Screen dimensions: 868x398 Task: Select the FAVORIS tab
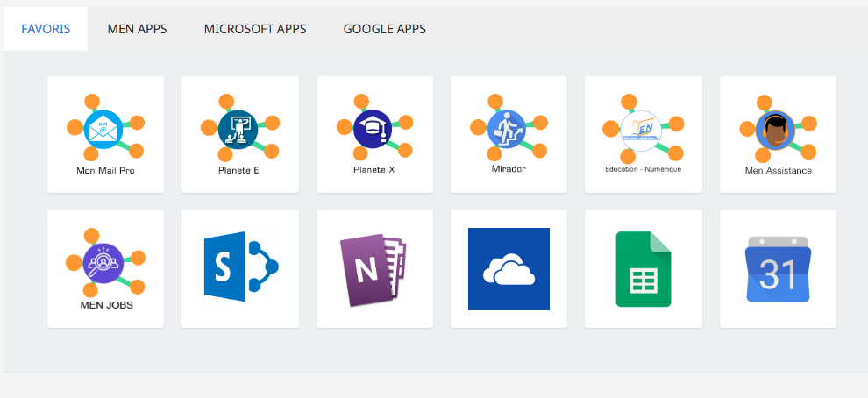tap(46, 29)
